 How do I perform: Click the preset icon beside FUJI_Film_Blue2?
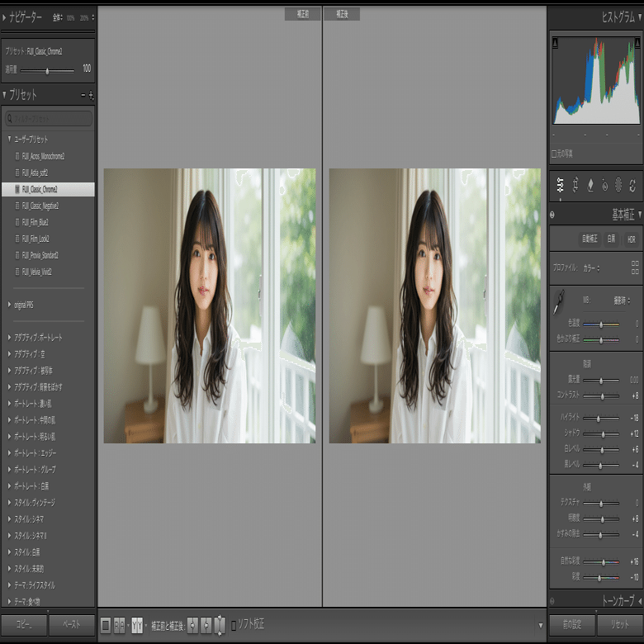pos(17,222)
